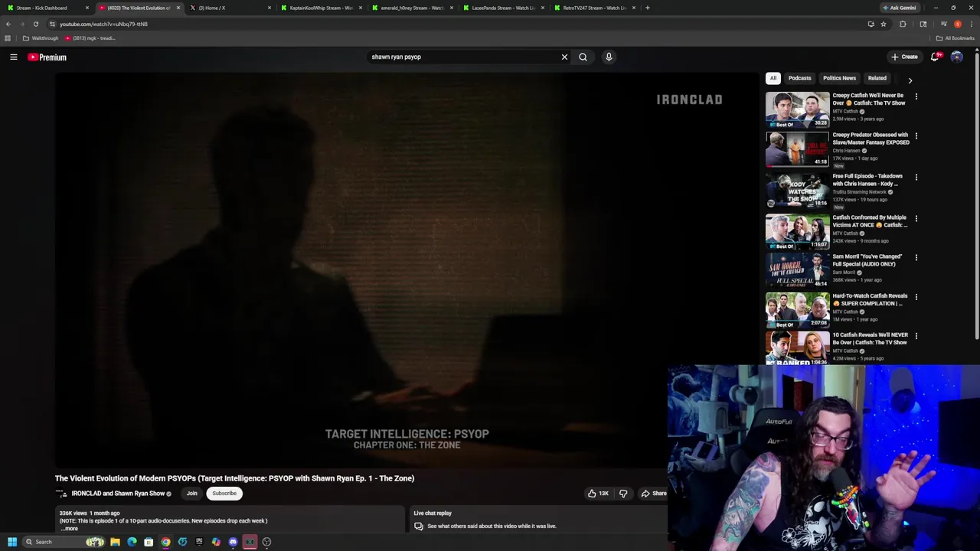Open IRONCLAD and Shawn Ryan Show channel link

[118, 494]
